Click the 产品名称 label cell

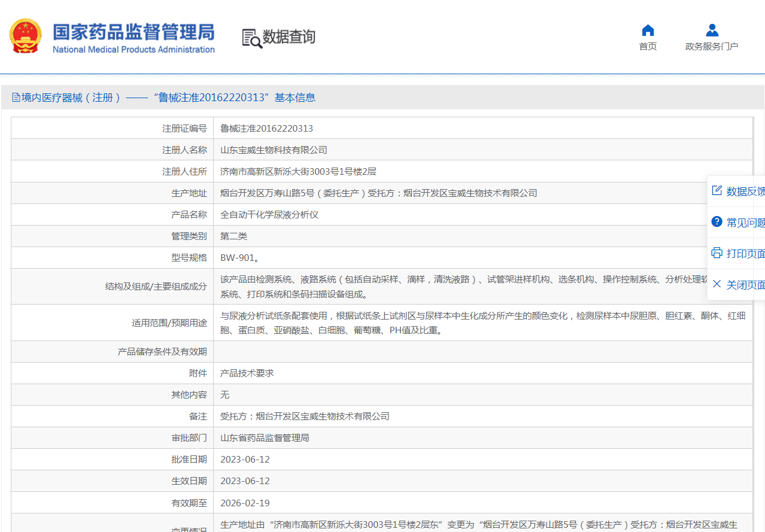coord(113,215)
